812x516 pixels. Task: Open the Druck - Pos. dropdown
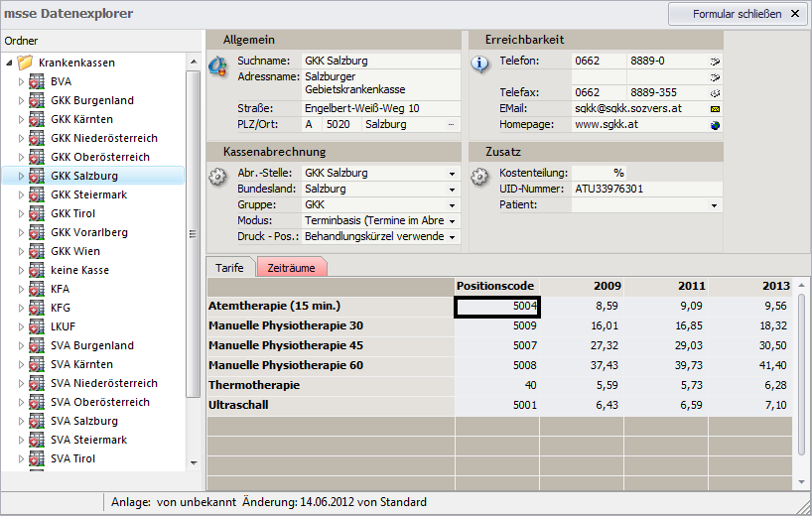(x=452, y=237)
